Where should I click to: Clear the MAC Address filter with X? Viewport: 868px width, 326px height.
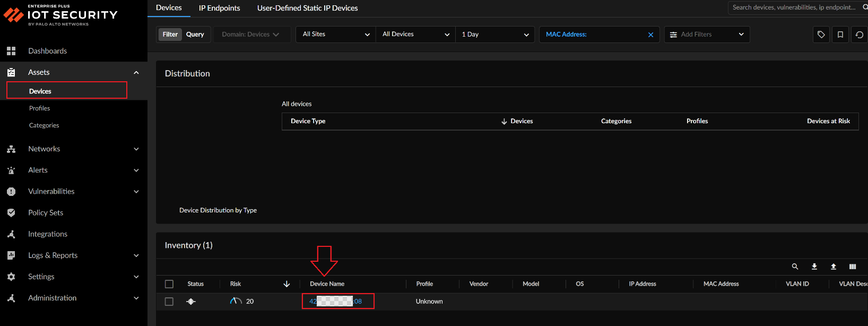pos(650,35)
